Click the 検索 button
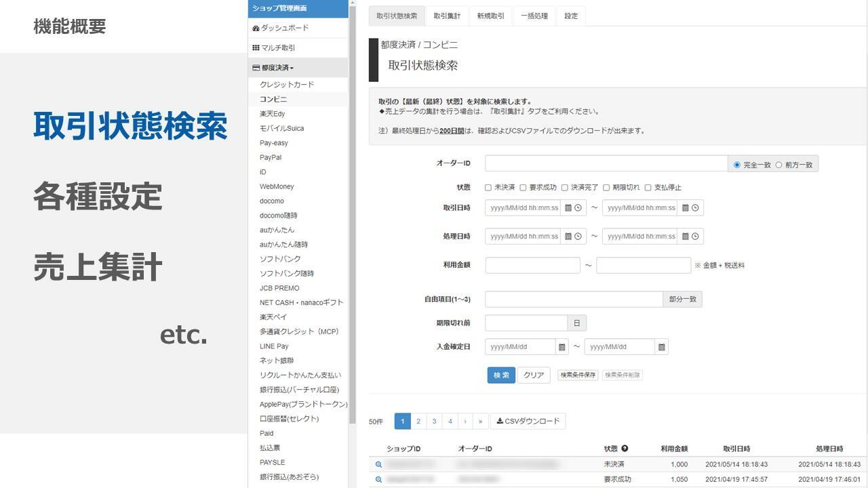Viewport: 868px width, 488px height. [501, 375]
